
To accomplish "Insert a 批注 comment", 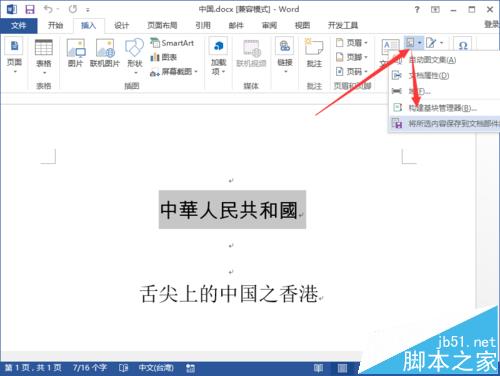I will tap(314, 53).
